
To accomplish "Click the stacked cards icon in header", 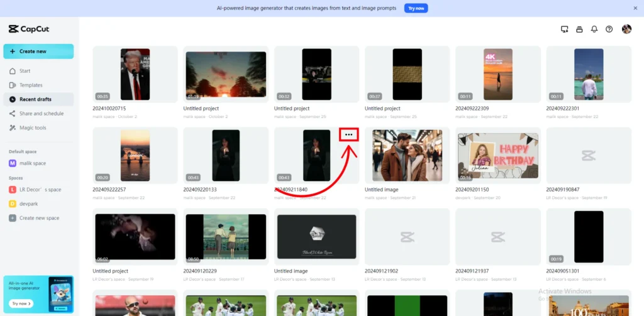I will (x=579, y=29).
